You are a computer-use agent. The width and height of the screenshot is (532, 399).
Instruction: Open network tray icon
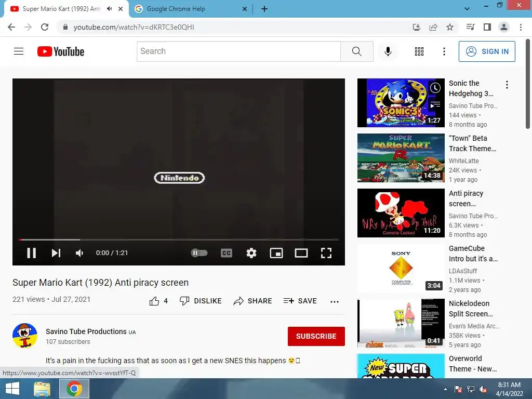coord(471,389)
